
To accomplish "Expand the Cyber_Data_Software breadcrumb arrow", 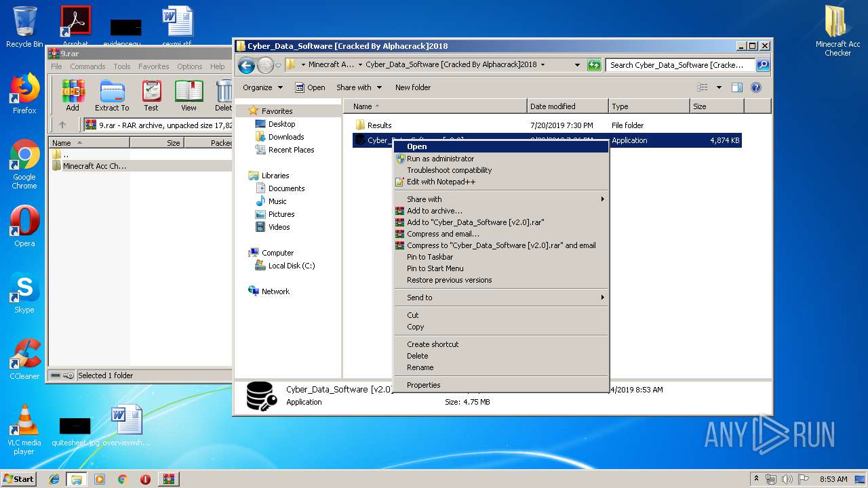I will point(542,65).
